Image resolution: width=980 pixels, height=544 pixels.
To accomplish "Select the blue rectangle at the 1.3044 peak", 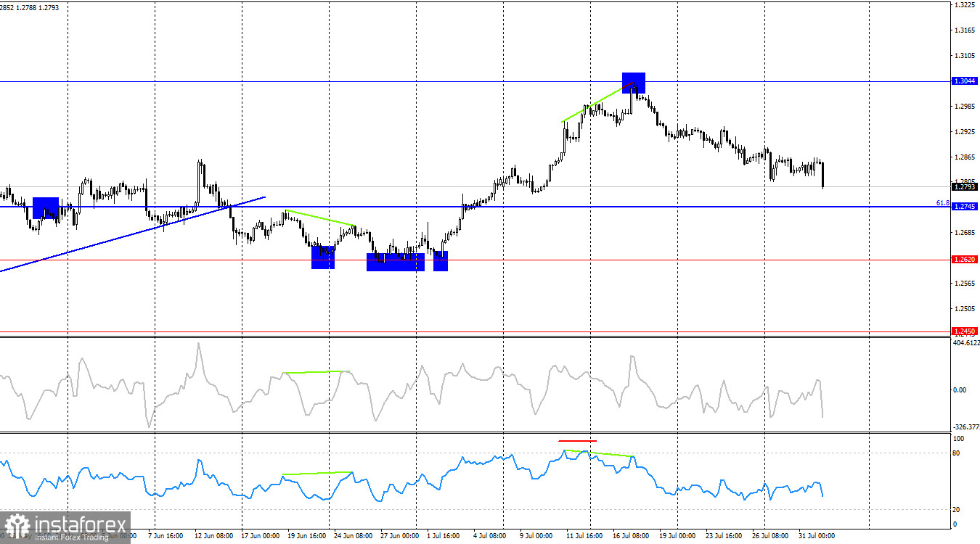I will tap(634, 82).
